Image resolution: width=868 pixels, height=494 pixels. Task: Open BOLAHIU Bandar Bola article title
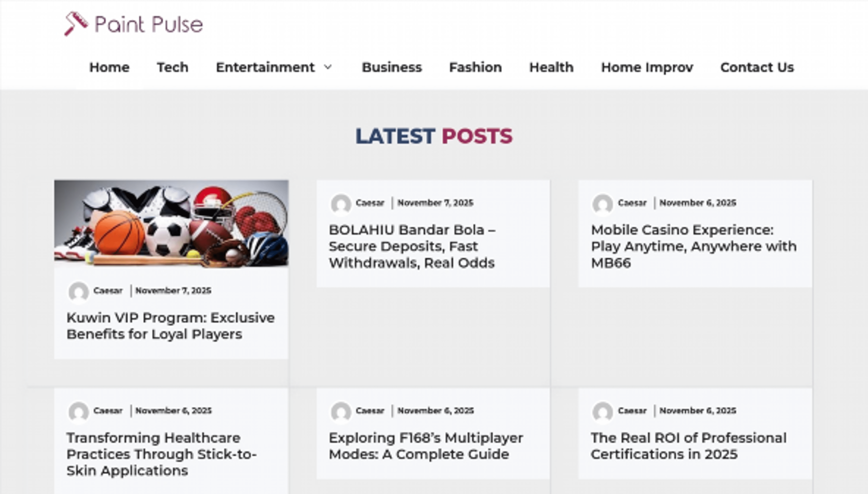(412, 246)
